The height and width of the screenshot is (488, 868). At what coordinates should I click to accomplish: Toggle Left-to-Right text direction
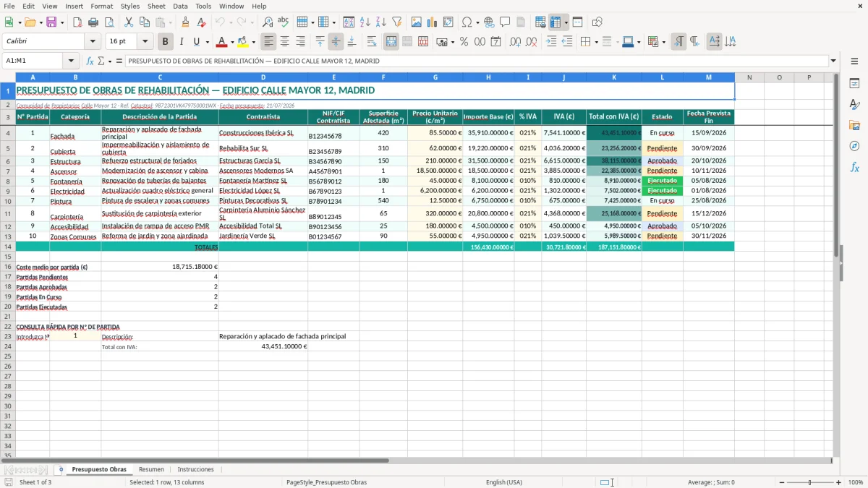tap(678, 42)
